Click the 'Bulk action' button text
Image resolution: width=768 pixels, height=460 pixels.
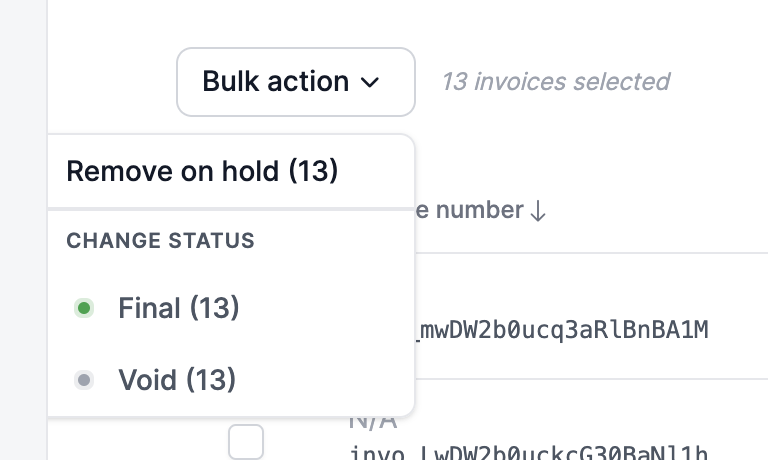coord(275,81)
